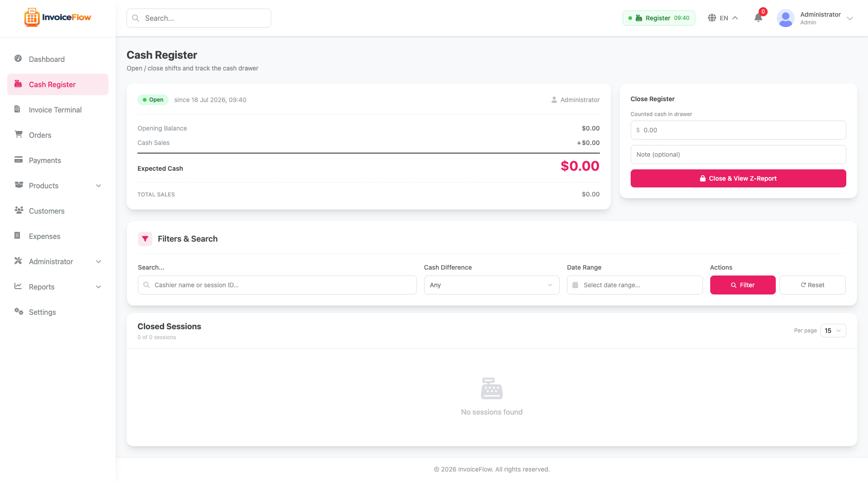Click the Orders cart icon
This screenshot has width=868, height=481.
[x=19, y=134]
